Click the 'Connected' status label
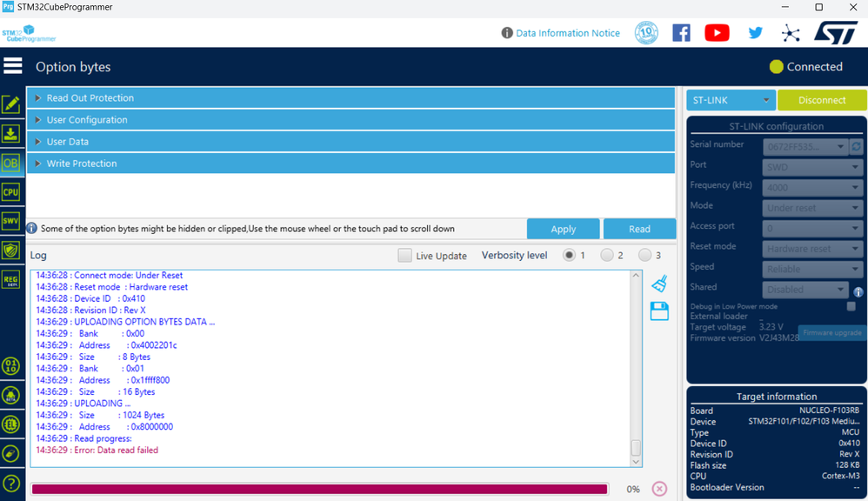Screen dimensions: 868x501 coord(814,66)
